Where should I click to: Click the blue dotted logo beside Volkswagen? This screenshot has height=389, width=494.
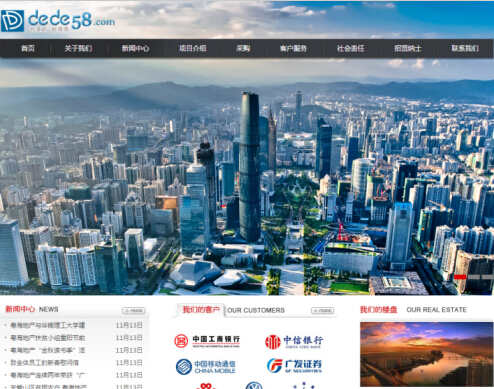[304, 386]
